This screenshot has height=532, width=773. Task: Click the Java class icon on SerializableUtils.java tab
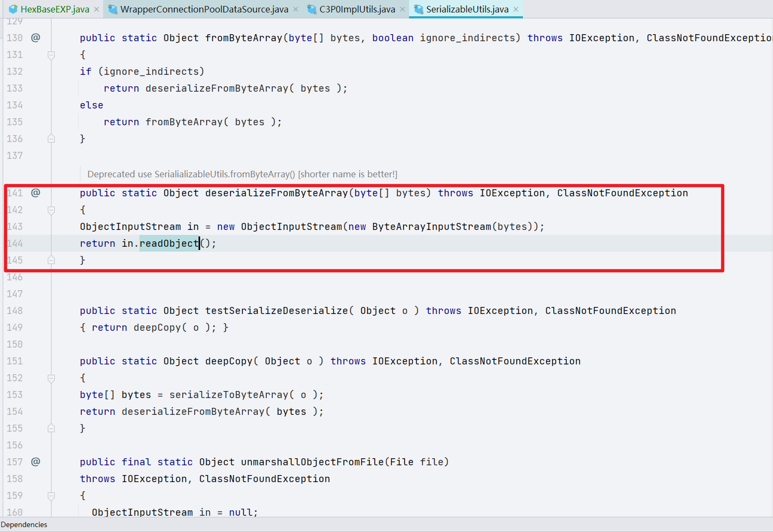coord(418,9)
